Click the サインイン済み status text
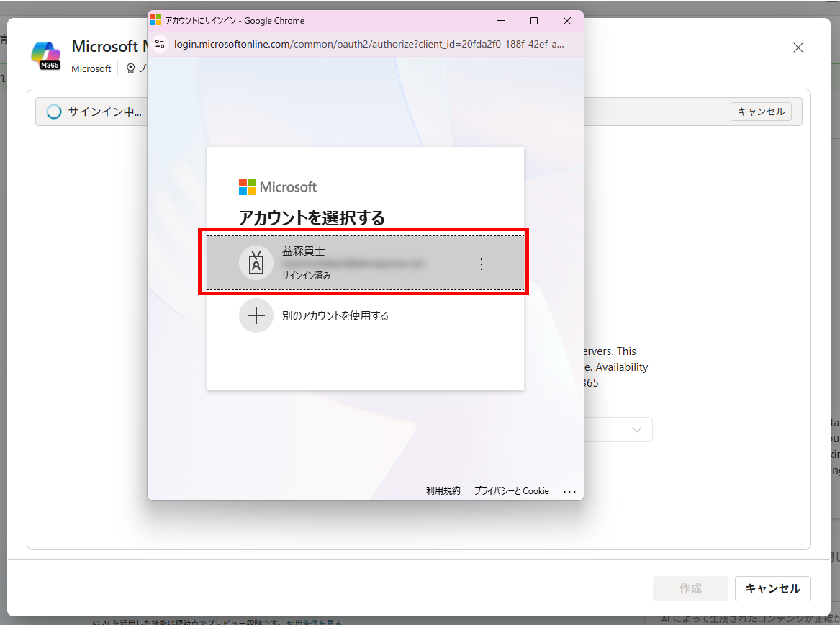The width and height of the screenshot is (840, 625). [307, 275]
